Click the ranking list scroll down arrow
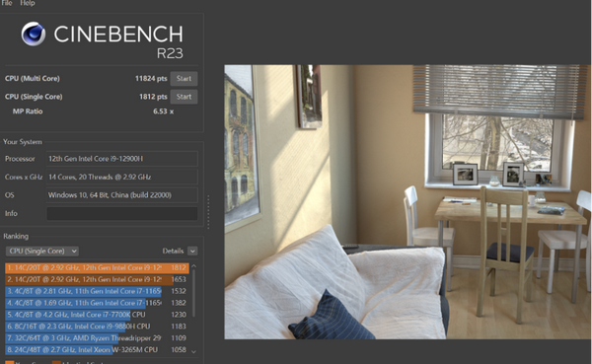 coord(193,351)
